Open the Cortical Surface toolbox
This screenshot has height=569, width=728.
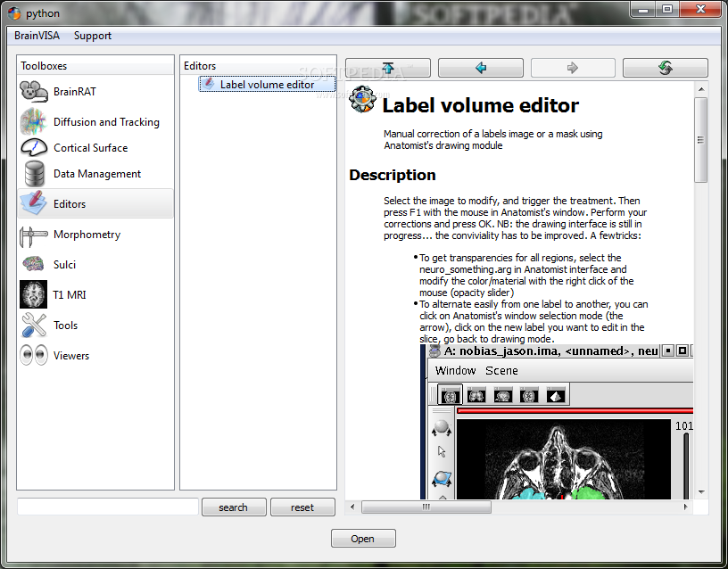coord(95,147)
